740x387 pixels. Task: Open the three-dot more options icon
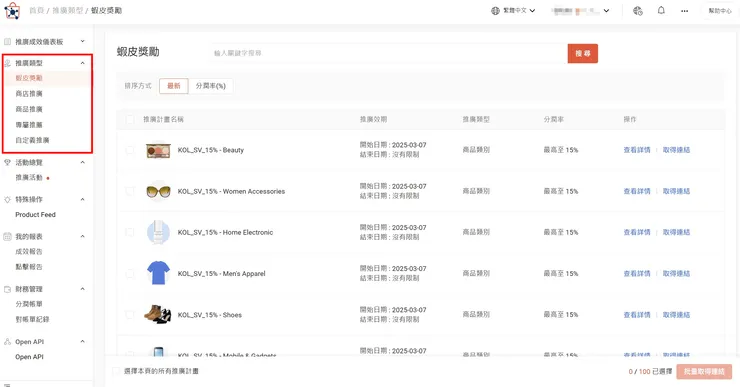pos(684,11)
